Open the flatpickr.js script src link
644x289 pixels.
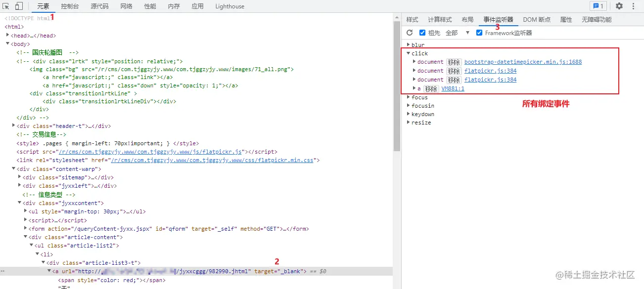150,152
